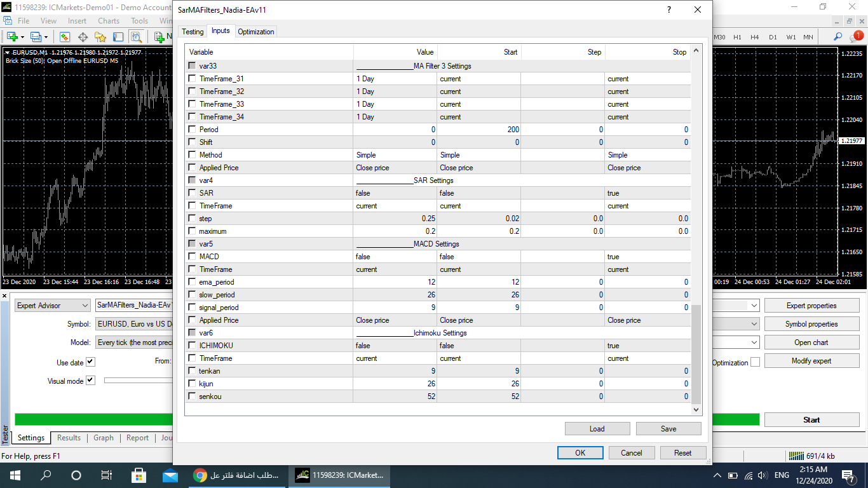Open Google Chrome from the taskbar
Viewport: 868px width, 488px height.
click(200, 475)
